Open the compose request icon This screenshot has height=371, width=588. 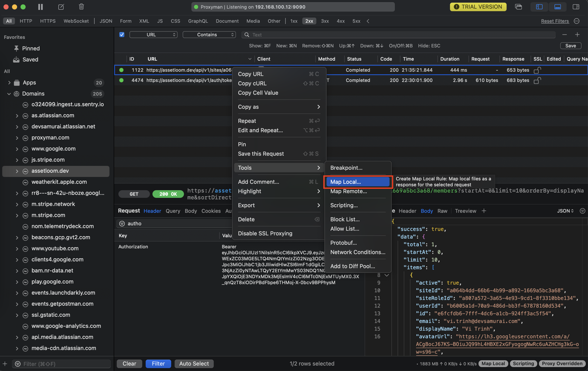[x=61, y=7]
